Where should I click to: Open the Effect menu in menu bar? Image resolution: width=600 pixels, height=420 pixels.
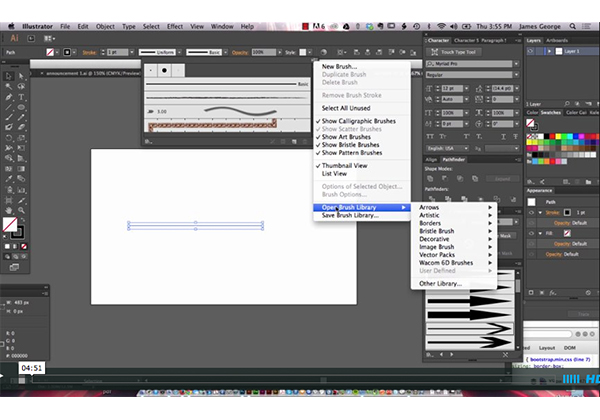[174, 26]
